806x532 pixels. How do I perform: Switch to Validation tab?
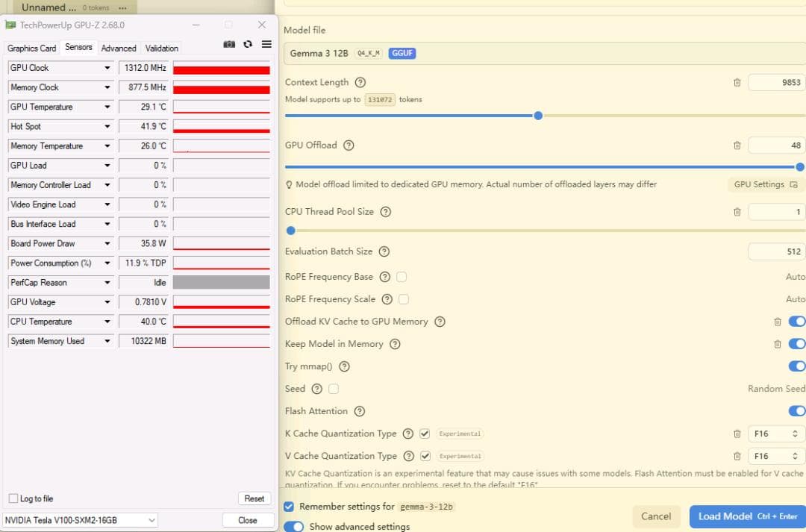(161, 48)
